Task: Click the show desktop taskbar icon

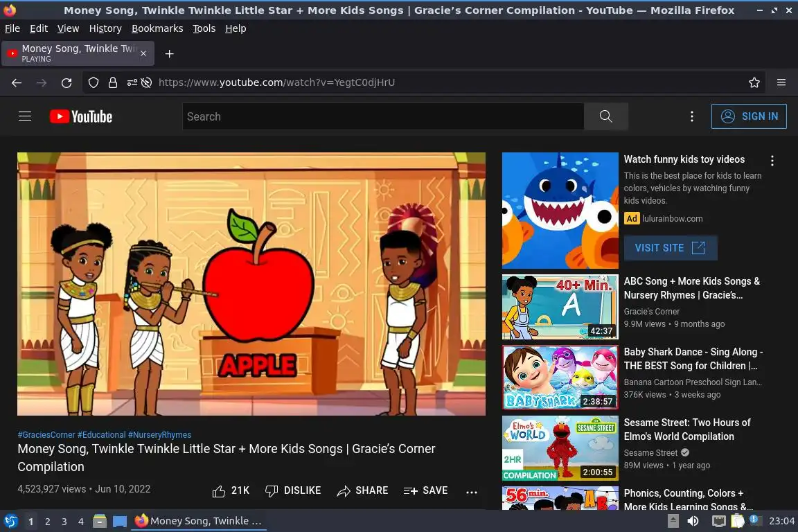Action: (x=120, y=521)
